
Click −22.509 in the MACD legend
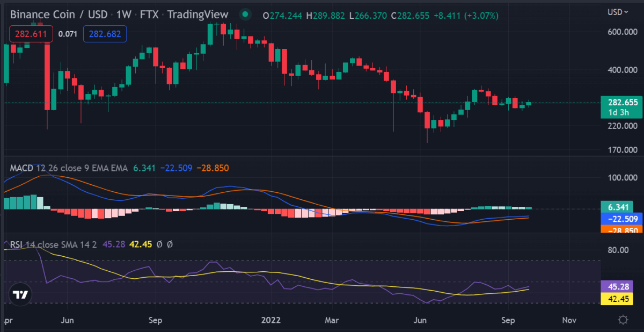175,168
